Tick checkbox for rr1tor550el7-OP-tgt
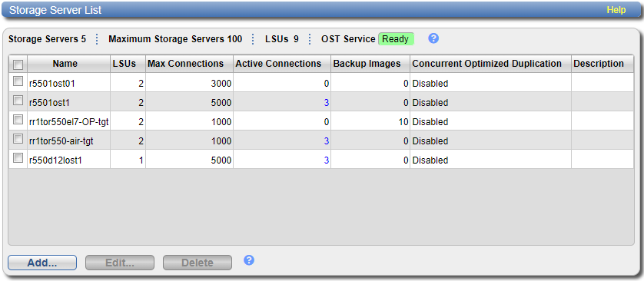 (x=18, y=119)
